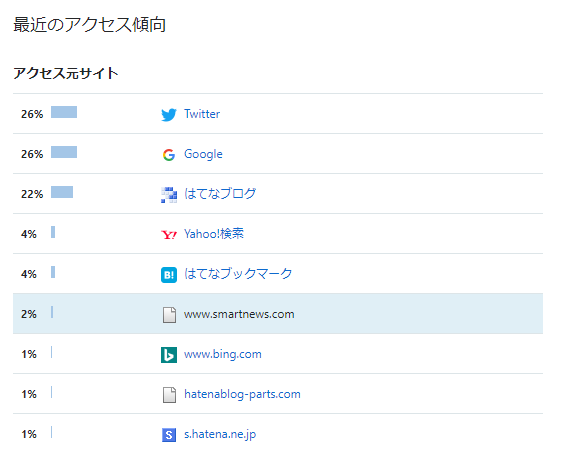Click the 4% value for はてなブックマーク

[x=29, y=274]
